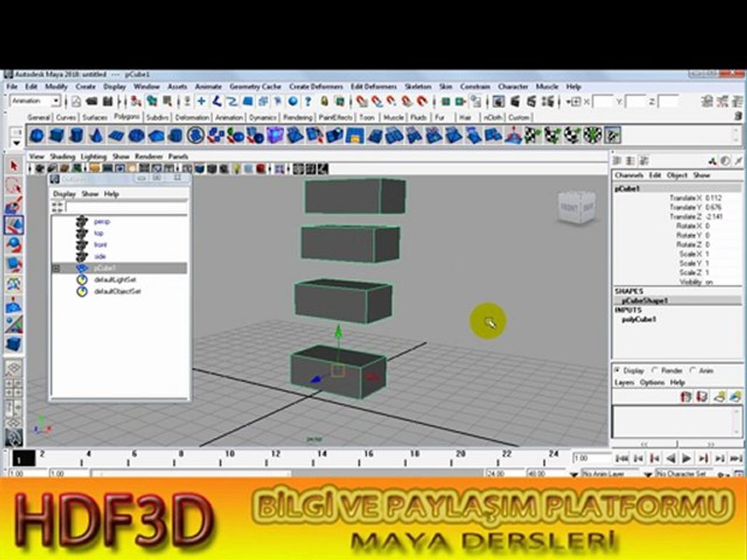
Task: Open the Create menu
Action: [x=86, y=86]
